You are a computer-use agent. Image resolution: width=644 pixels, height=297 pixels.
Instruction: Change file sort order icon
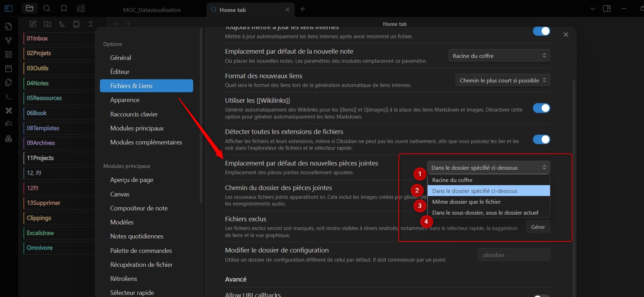point(62,24)
